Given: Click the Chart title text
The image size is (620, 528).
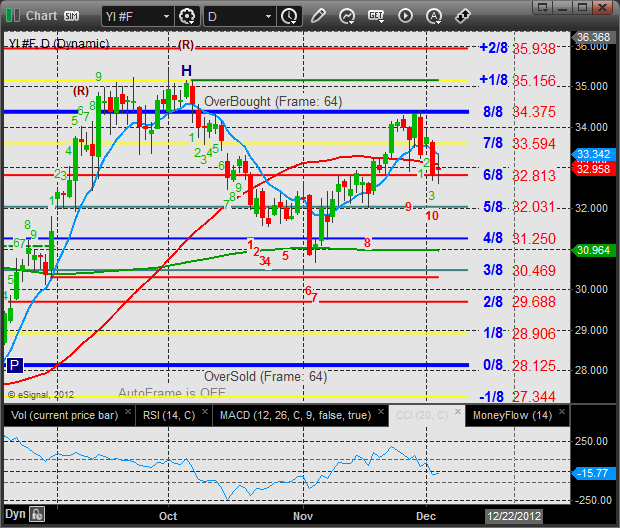Looking at the screenshot, I should [42, 16].
